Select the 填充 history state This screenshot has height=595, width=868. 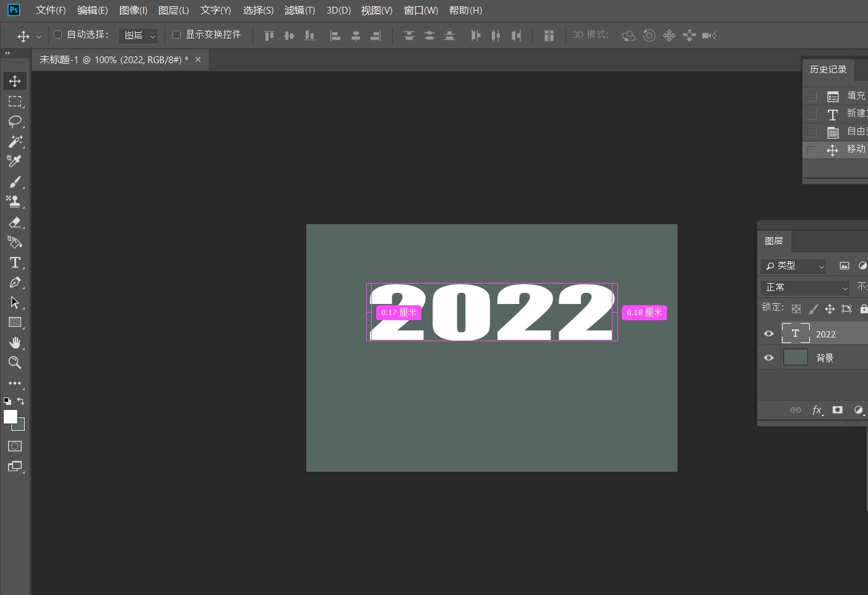pyautogui.click(x=835, y=96)
